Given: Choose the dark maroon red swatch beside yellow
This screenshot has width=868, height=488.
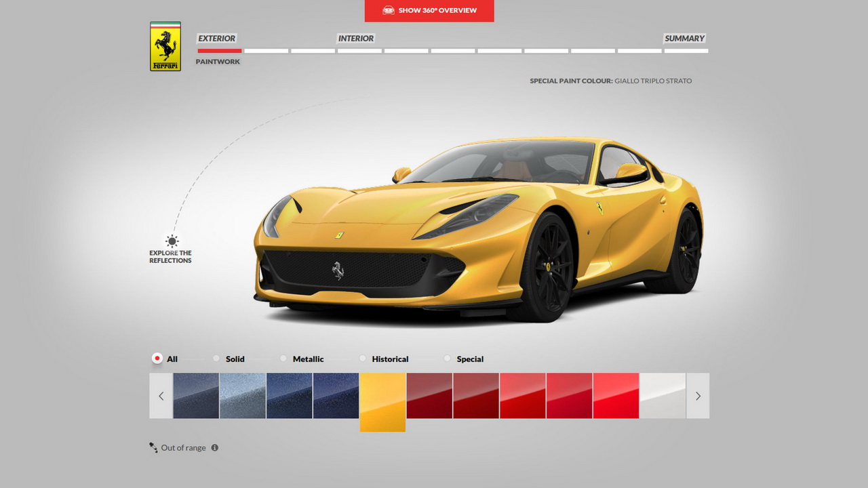Looking at the screenshot, I should (x=429, y=396).
